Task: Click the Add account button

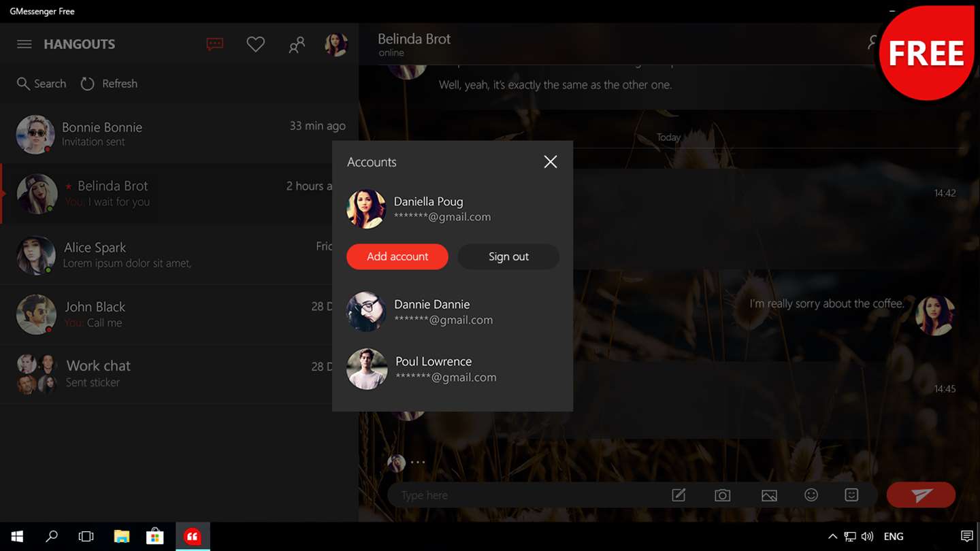Action: pyautogui.click(x=397, y=256)
